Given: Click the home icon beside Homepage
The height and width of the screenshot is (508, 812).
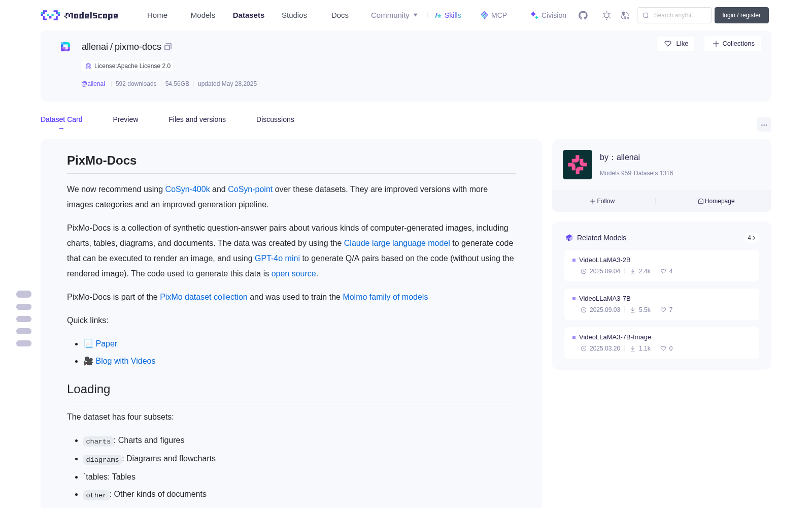Looking at the screenshot, I should tap(701, 201).
